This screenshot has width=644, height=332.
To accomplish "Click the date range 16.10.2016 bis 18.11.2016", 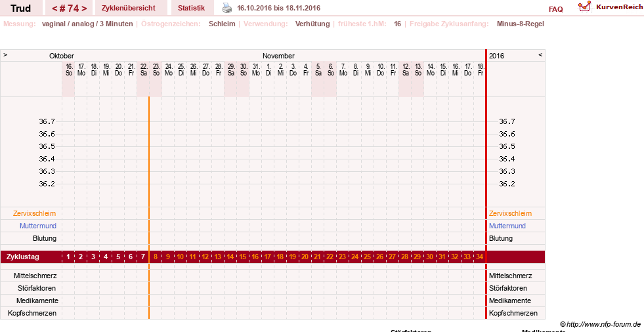I will coord(278,8).
